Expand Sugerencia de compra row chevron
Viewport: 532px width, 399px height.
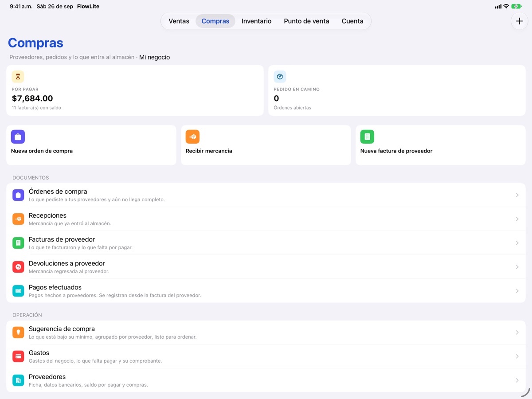(517, 332)
